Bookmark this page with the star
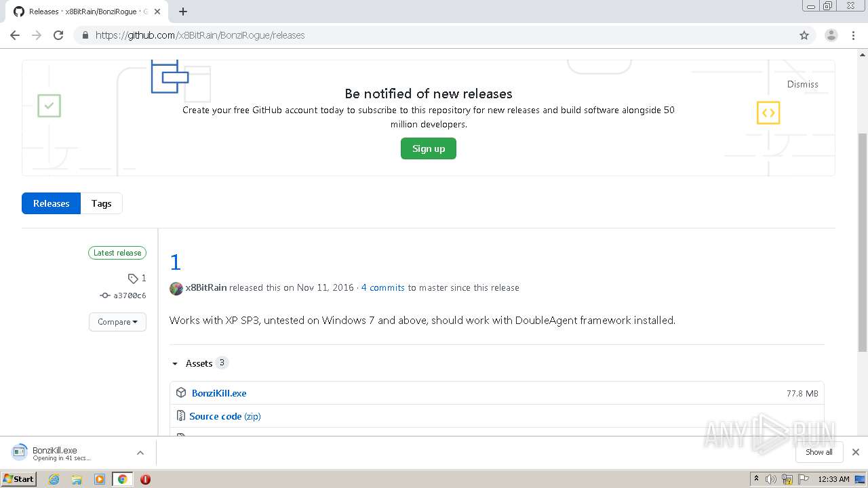Viewport: 868px width, 488px height. click(804, 35)
